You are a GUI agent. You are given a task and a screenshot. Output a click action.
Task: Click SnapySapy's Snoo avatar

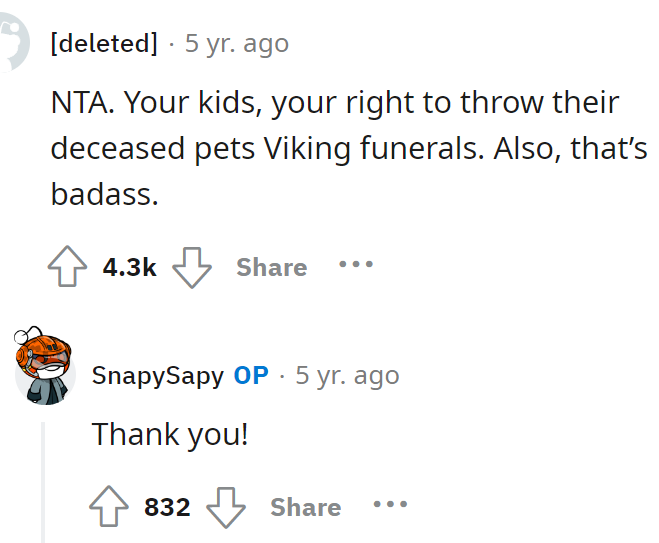43,365
